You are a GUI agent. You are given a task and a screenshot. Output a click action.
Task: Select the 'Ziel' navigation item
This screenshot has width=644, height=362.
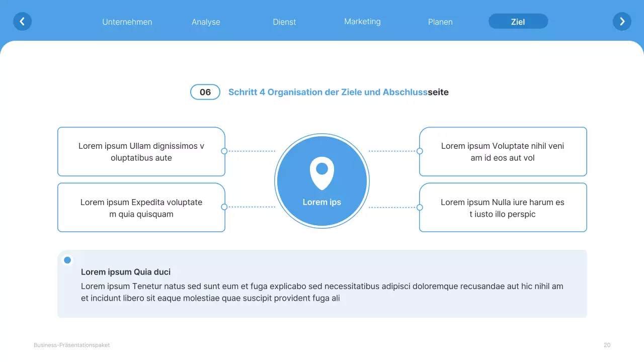click(x=518, y=21)
